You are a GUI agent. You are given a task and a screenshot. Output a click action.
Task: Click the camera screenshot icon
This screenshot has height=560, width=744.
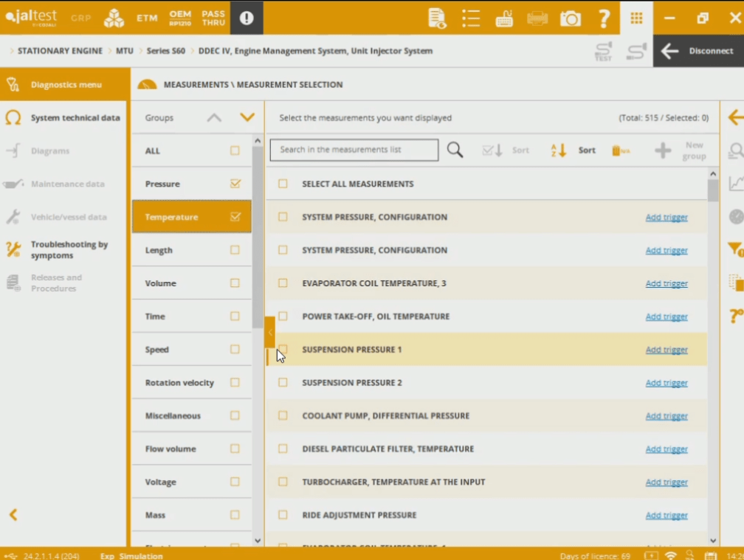click(570, 18)
